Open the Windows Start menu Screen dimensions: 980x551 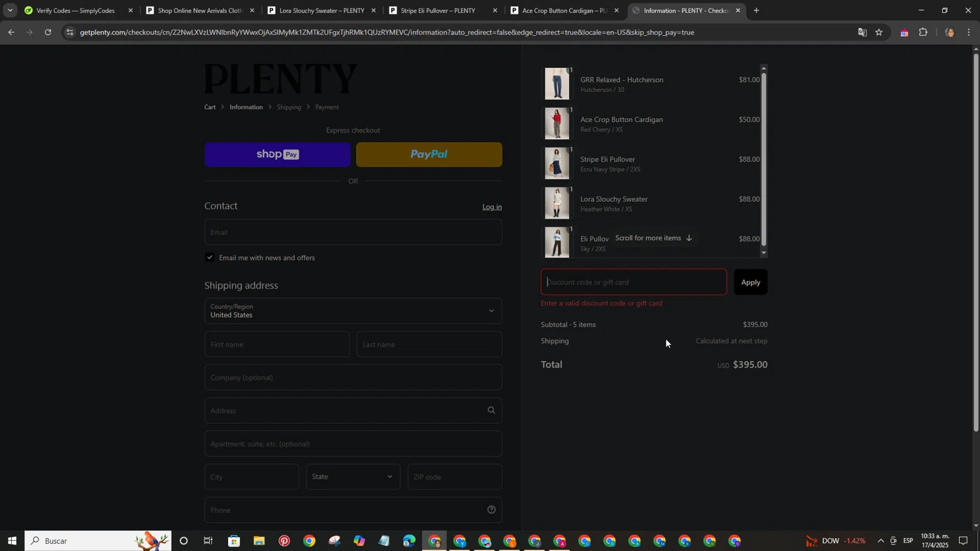pos(12,541)
